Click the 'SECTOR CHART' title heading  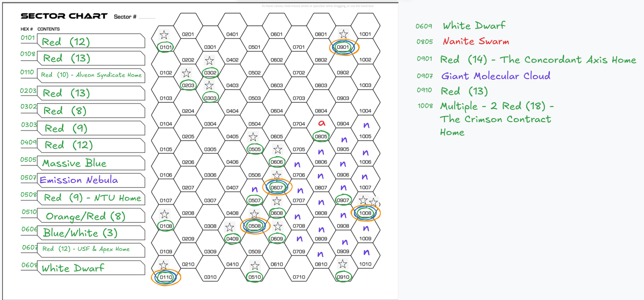64,16
